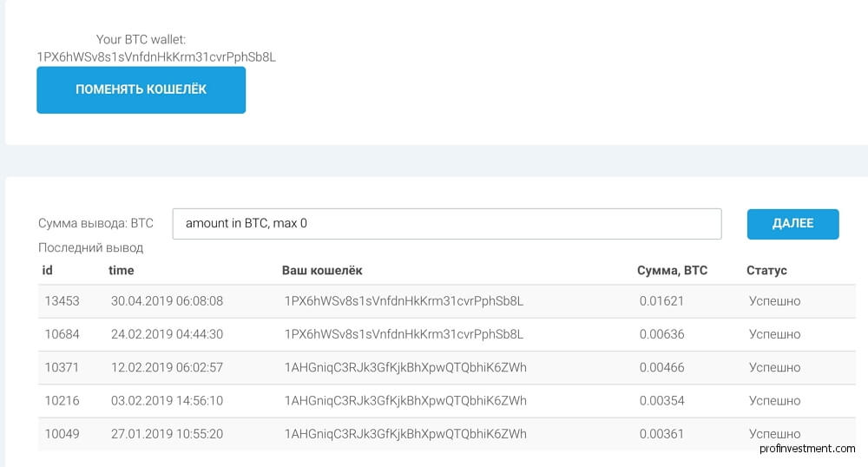Click the 'time' column header
The image size is (868, 467).
pos(122,270)
